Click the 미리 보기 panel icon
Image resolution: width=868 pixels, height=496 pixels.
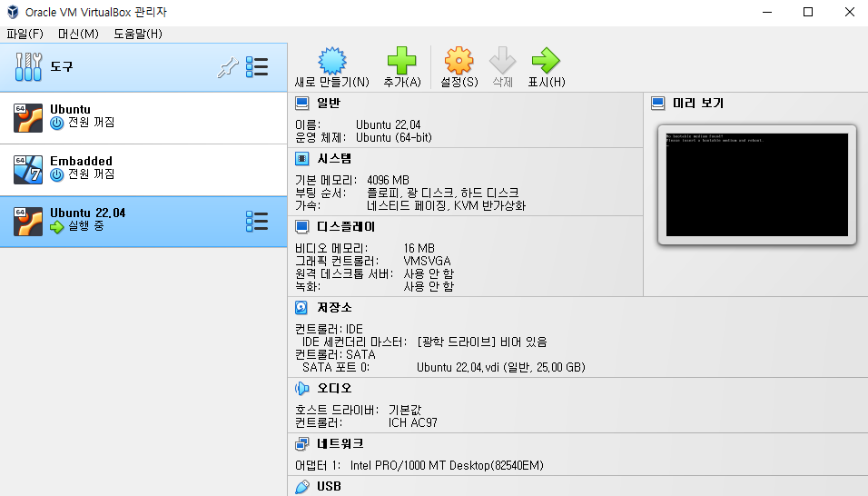pyautogui.click(x=657, y=103)
